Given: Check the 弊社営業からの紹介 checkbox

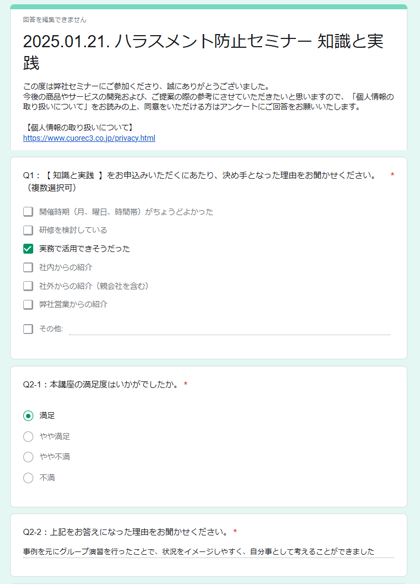Looking at the screenshot, I should click(x=28, y=304).
